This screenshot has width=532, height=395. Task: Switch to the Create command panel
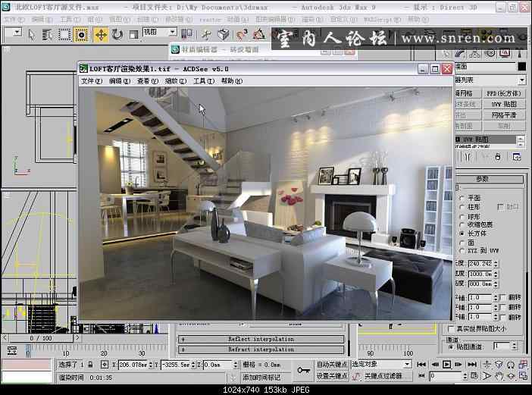click(446, 54)
